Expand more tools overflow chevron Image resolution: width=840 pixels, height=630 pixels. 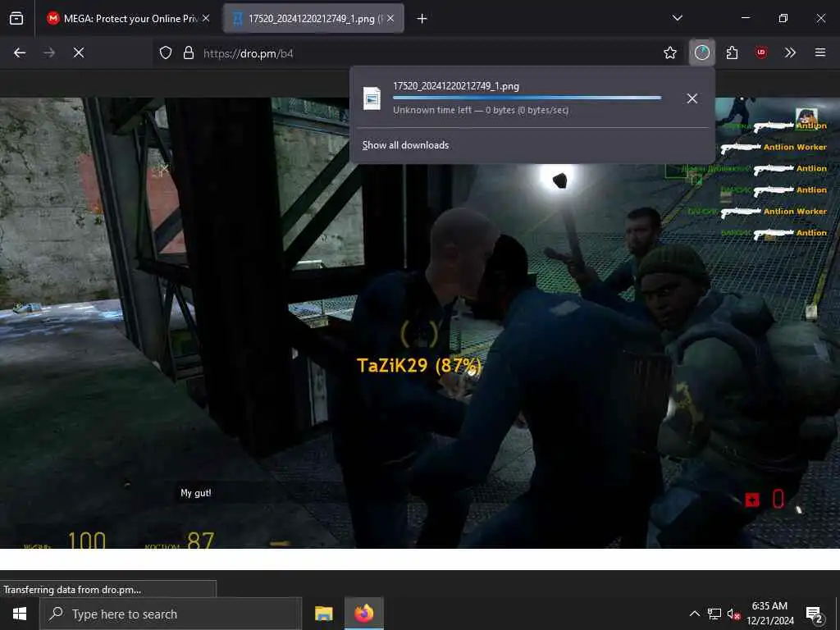[790, 52]
